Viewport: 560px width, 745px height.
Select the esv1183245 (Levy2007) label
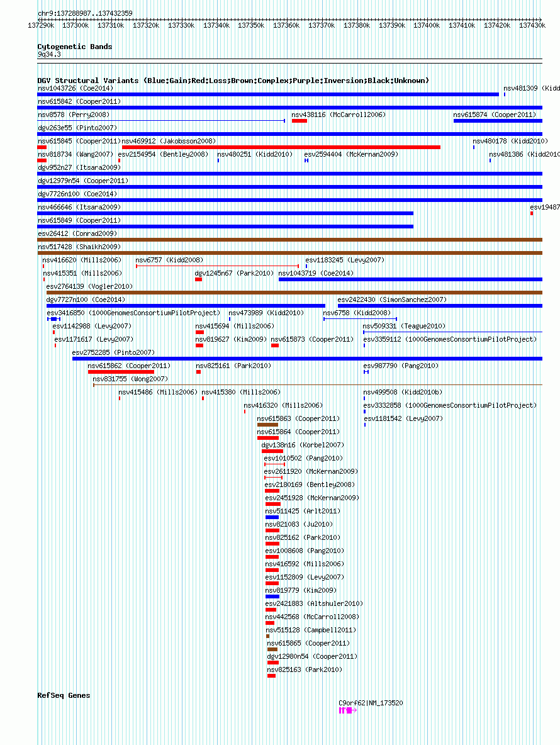coord(345,260)
